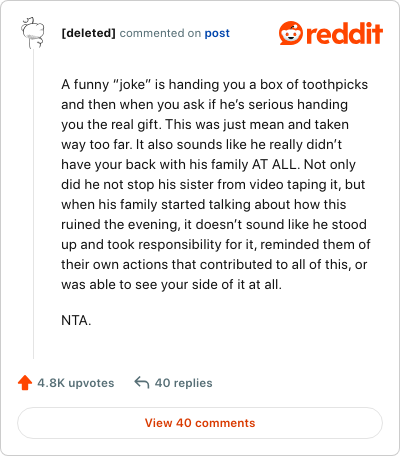
Task: Click the "NTA." verdict line
Action: [76, 320]
